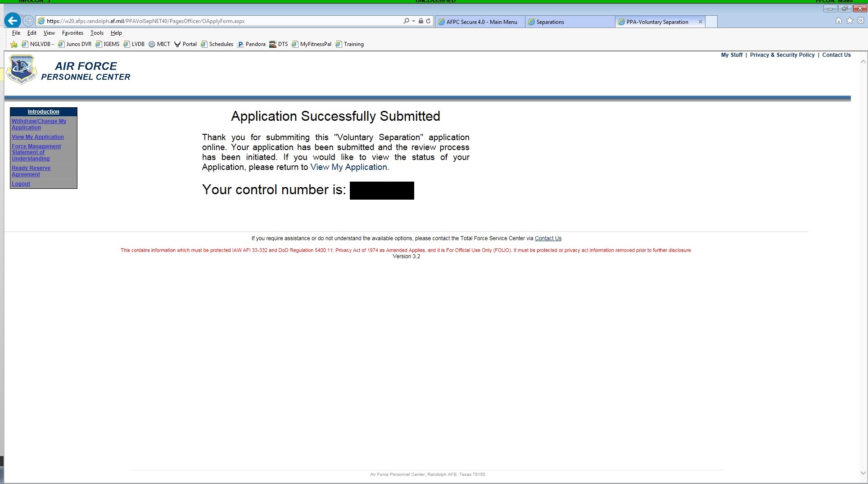Image resolution: width=868 pixels, height=484 pixels.
Task: Open browser Home page icon
Action: coord(838,21)
